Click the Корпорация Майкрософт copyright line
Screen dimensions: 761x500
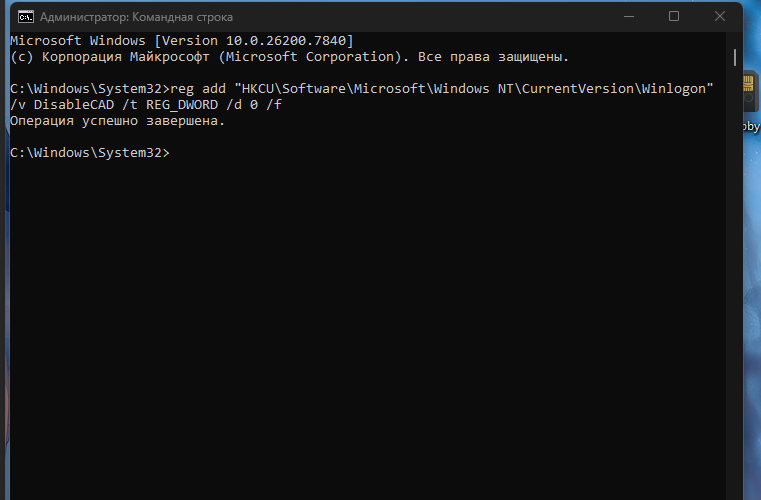[x=289, y=57]
